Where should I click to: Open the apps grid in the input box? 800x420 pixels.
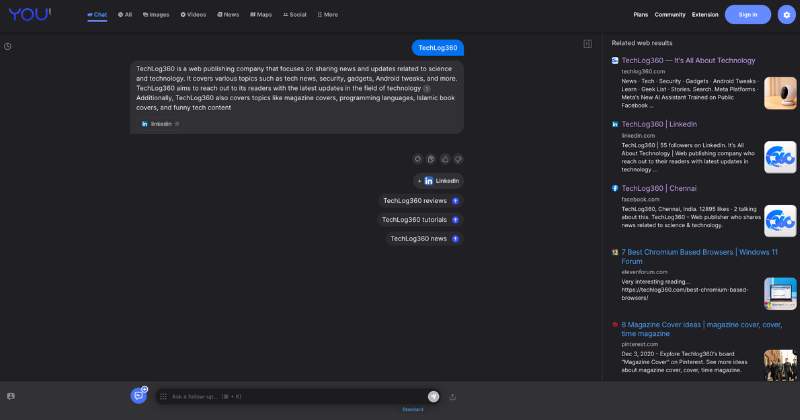pyautogui.click(x=163, y=397)
